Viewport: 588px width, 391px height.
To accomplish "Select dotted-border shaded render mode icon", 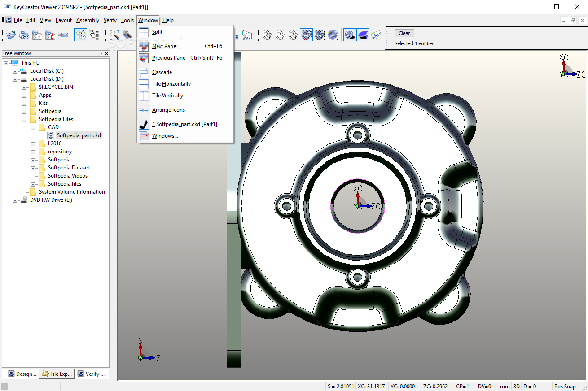I will 320,35.
